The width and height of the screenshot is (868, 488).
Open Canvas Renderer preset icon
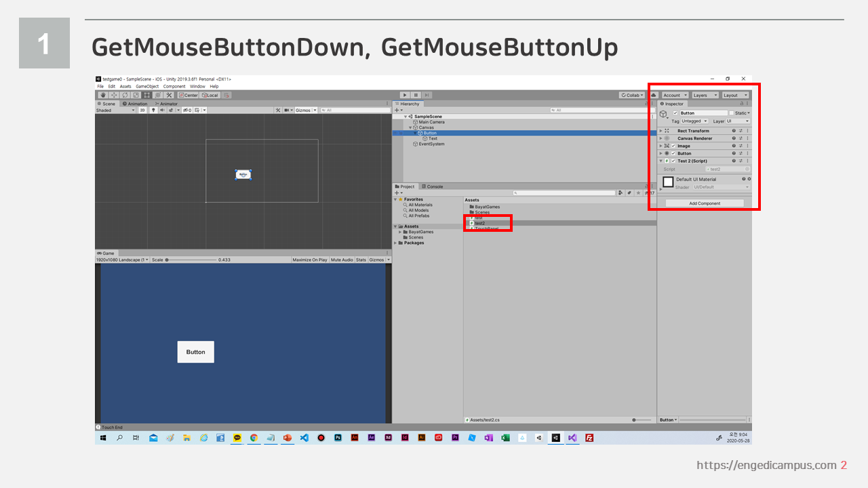[x=741, y=138]
